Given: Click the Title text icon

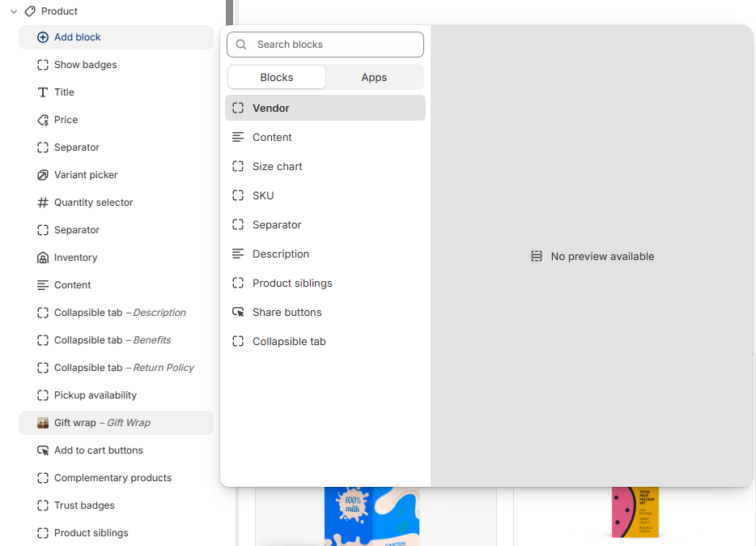Looking at the screenshot, I should 43,92.
